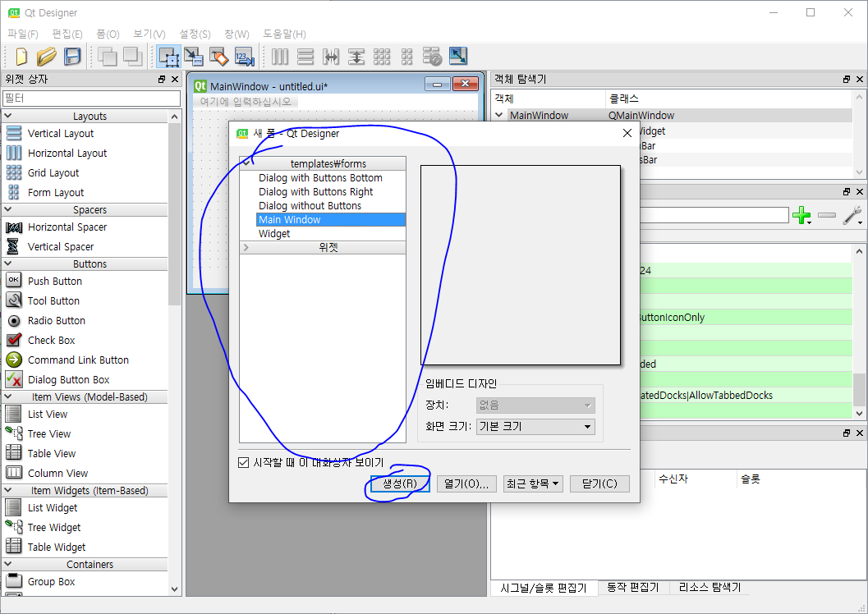
Task: Click the 여기에 입력하십시오 menu placeholder in MainWindow
Action: (246, 102)
